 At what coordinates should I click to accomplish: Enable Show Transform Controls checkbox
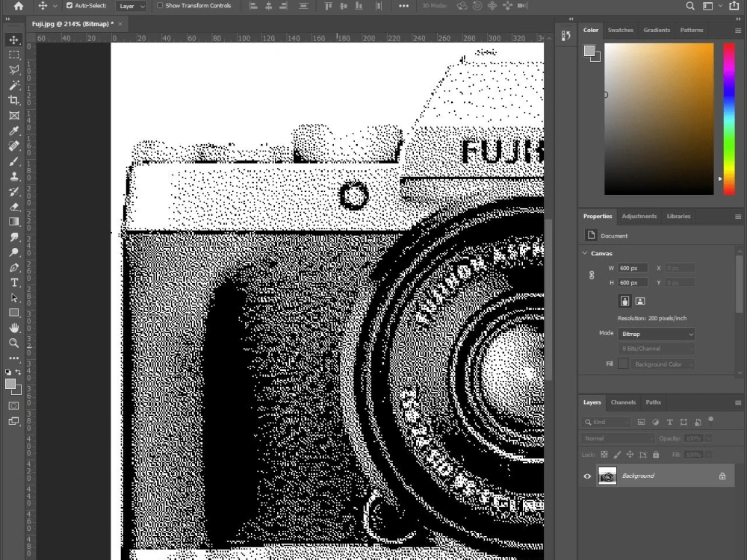coord(160,6)
